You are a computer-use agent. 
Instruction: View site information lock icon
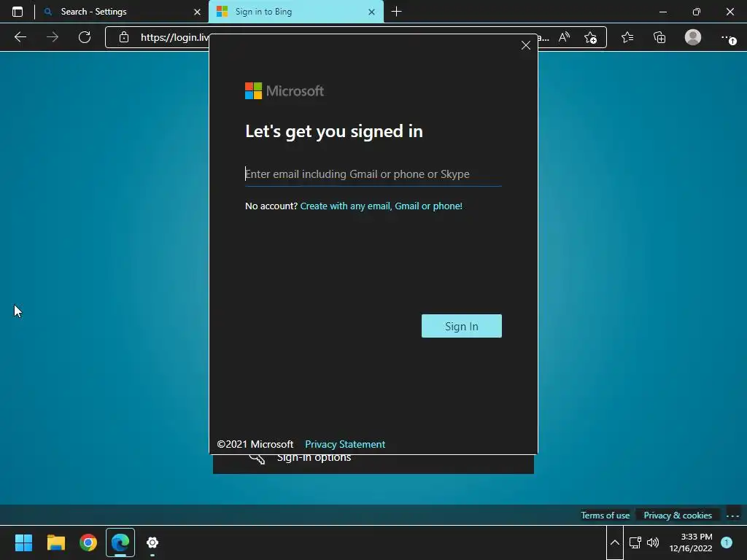point(124,37)
